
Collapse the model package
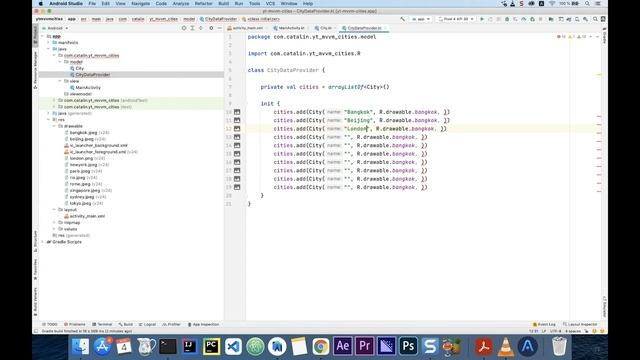tap(60, 62)
